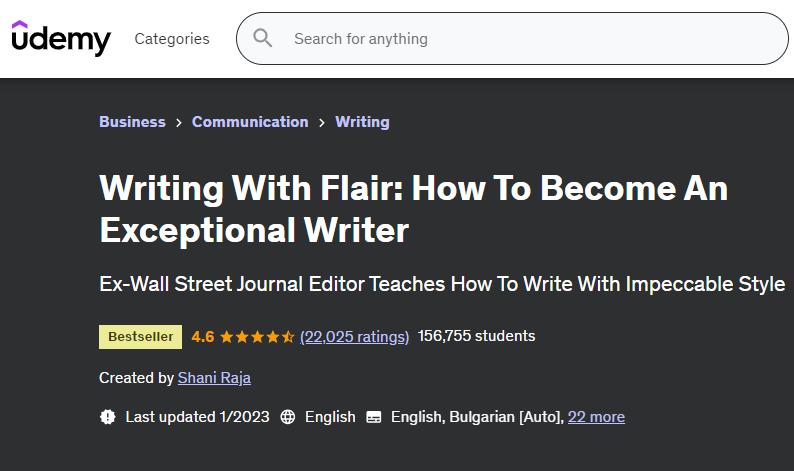This screenshot has width=794, height=471.
Task: Click the magnifying glass search icon
Action: point(263,39)
